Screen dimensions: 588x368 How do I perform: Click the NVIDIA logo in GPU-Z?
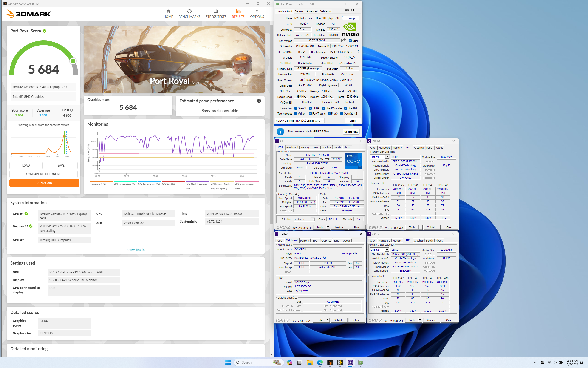click(x=350, y=29)
